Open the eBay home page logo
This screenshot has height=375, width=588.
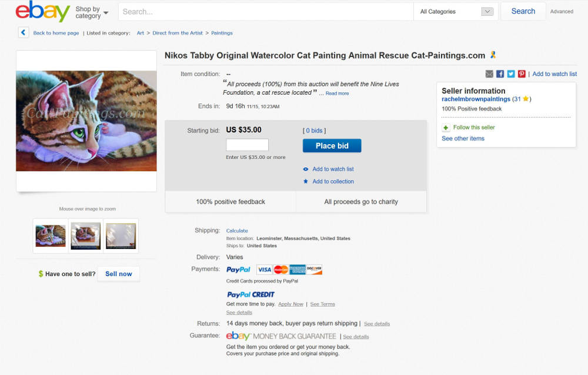click(41, 12)
